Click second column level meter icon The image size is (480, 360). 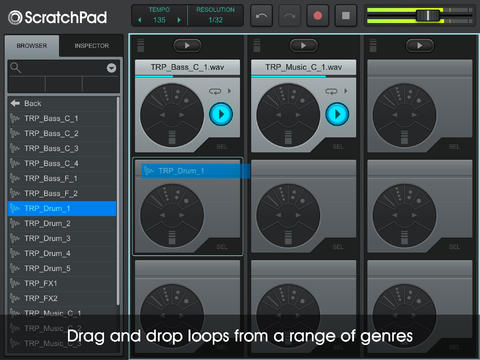click(x=257, y=45)
